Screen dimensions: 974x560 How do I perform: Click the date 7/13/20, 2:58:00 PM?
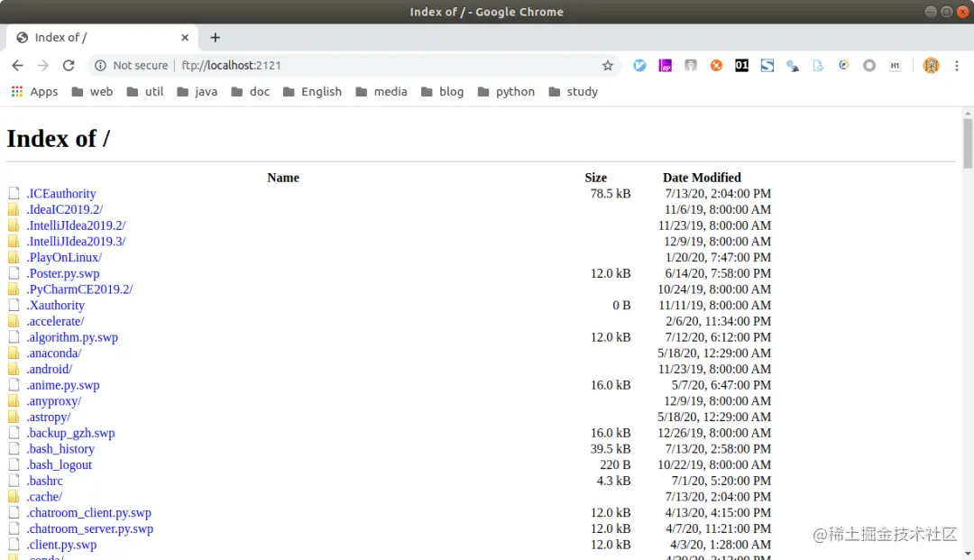[x=718, y=449]
